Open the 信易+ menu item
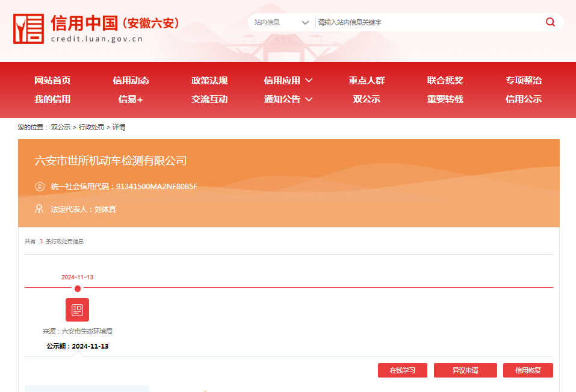576x392 pixels. point(131,99)
